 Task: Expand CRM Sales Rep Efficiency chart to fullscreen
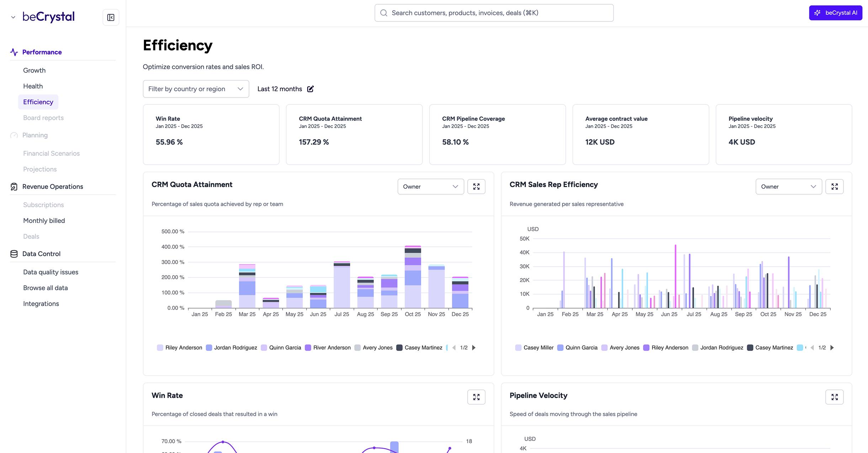click(835, 186)
